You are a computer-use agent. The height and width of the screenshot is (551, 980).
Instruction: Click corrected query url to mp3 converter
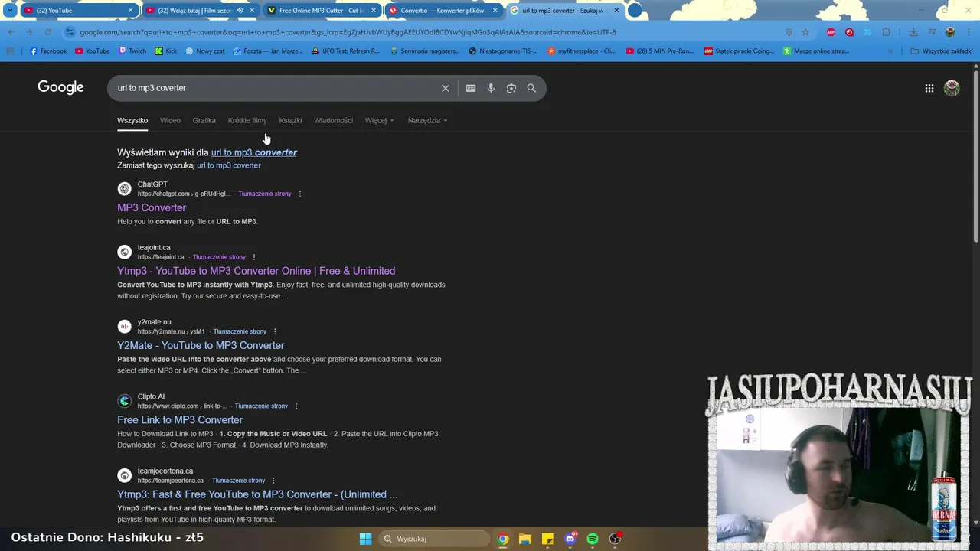[253, 152]
